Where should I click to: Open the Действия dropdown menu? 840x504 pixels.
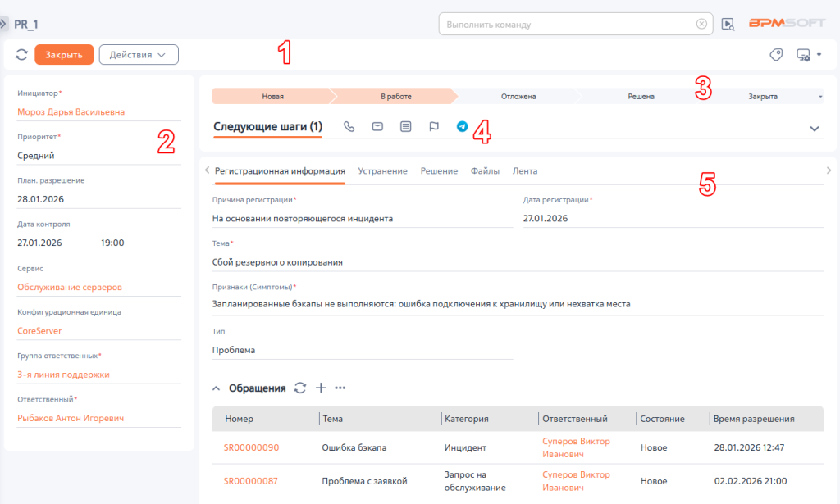click(x=139, y=55)
